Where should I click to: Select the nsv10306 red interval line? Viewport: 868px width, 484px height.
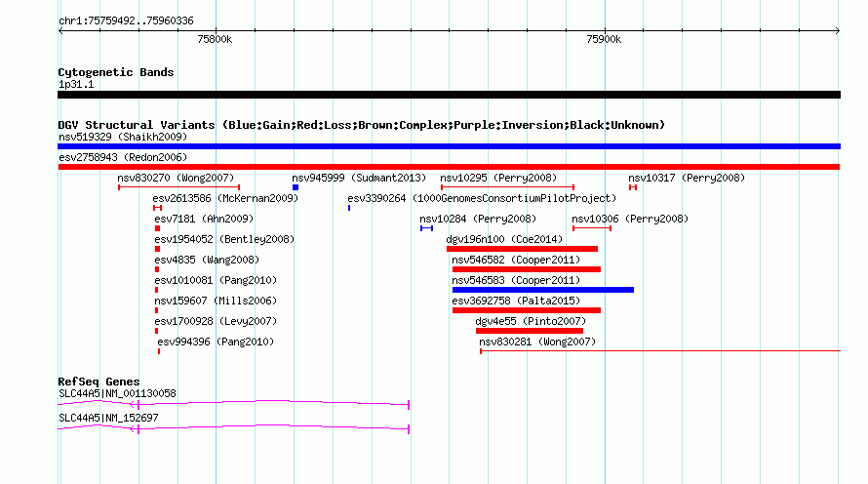click(x=592, y=228)
